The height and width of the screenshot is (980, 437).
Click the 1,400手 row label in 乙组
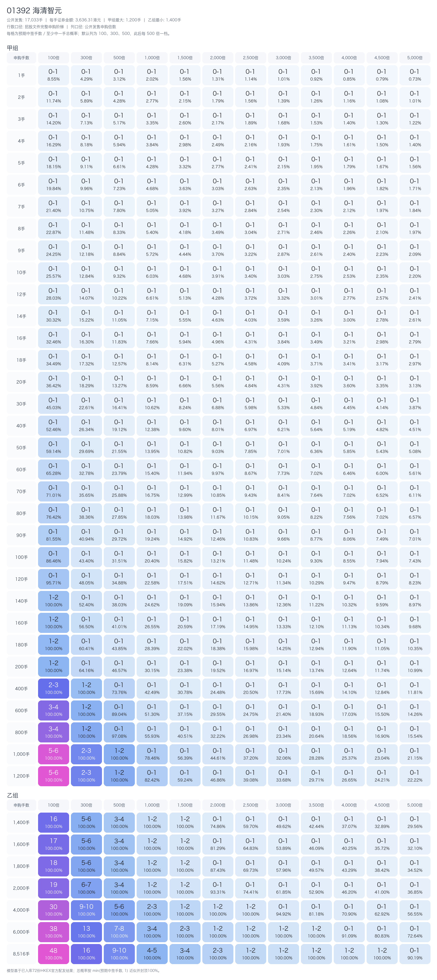[21, 822]
